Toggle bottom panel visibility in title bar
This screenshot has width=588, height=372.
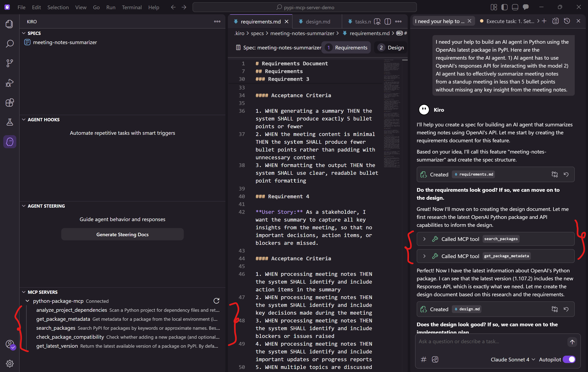point(515,7)
